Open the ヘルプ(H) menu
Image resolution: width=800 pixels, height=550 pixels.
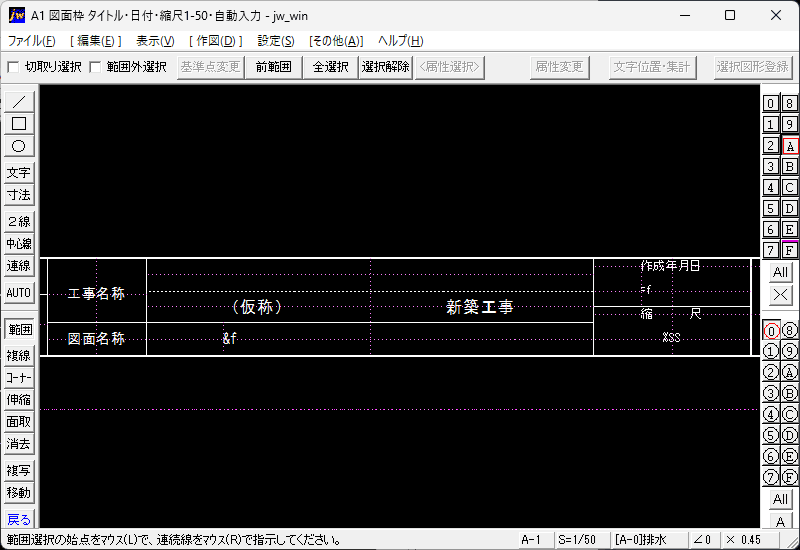[401, 41]
